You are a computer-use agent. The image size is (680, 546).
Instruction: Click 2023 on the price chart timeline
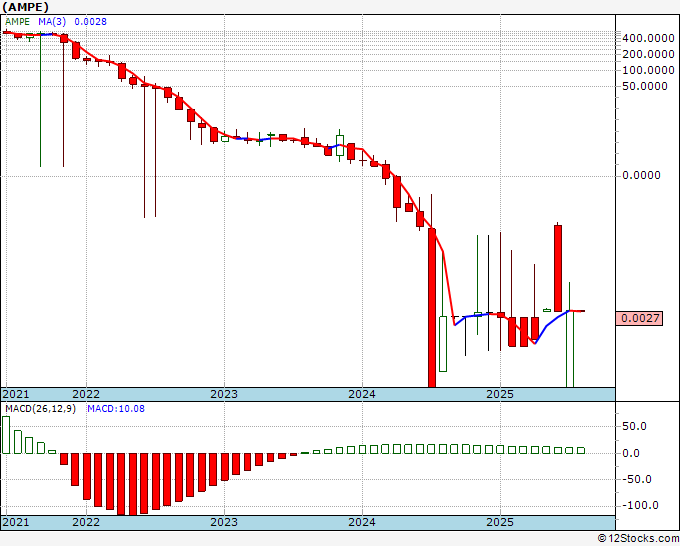pyautogui.click(x=224, y=394)
